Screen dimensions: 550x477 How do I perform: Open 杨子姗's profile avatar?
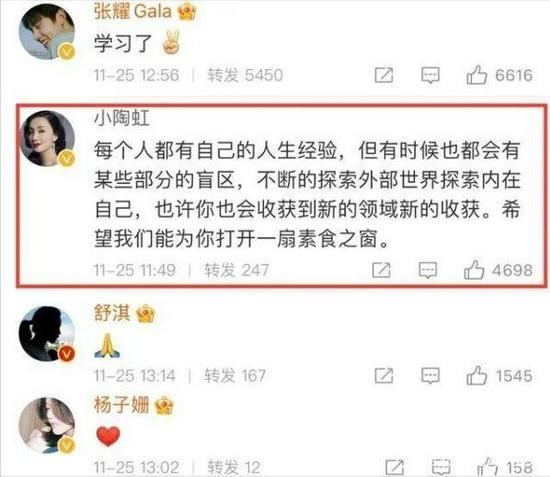click(47, 425)
